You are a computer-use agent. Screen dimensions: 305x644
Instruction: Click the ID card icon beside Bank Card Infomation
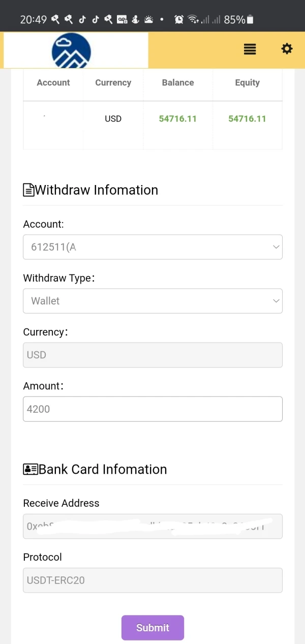pyautogui.click(x=30, y=469)
